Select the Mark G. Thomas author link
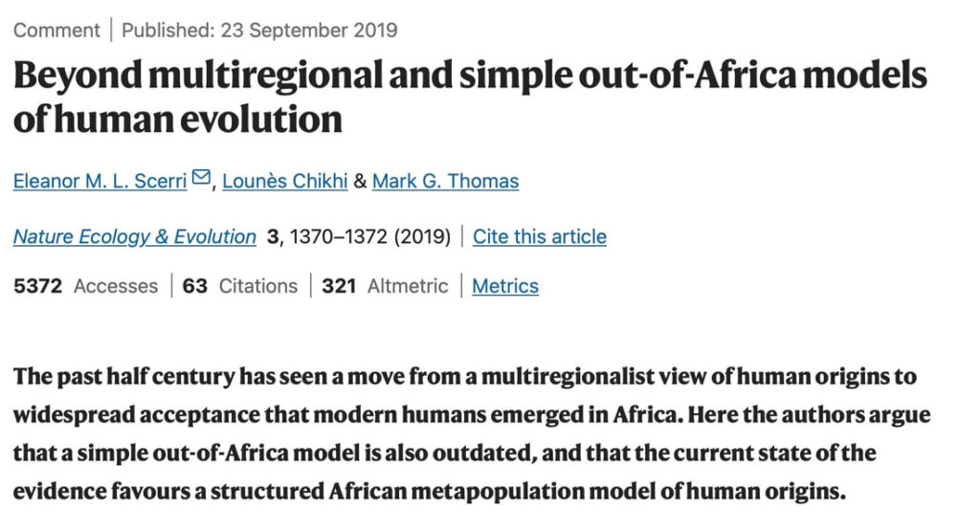Screen dimensions: 980x530 coord(445,181)
